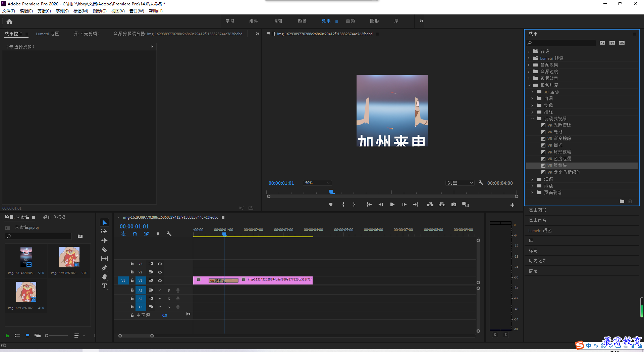
Task: Toggle V1 track output eye
Action: tap(160, 280)
